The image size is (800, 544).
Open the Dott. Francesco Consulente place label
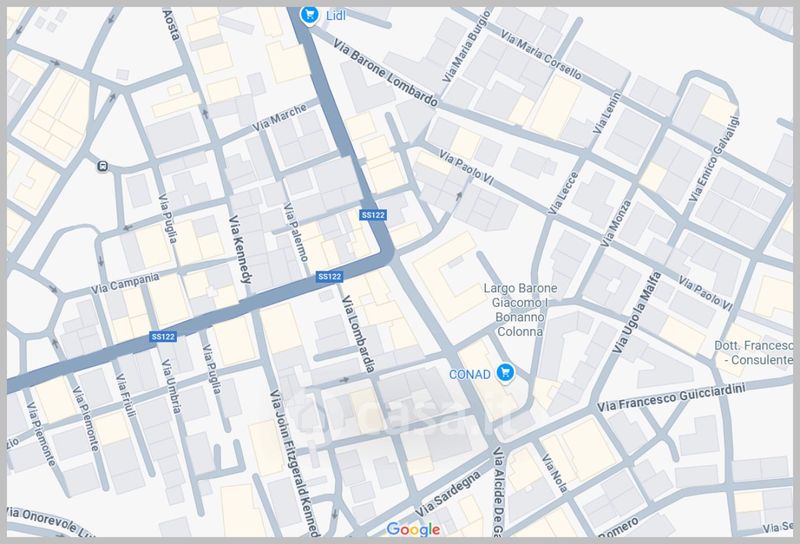[x=757, y=350]
